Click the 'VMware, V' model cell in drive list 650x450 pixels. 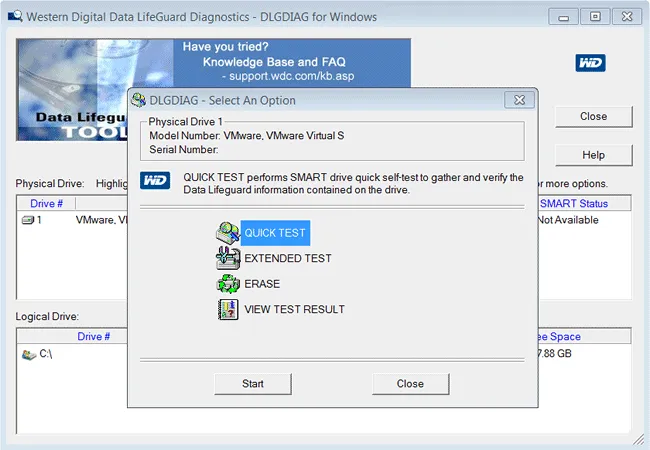tap(102, 220)
